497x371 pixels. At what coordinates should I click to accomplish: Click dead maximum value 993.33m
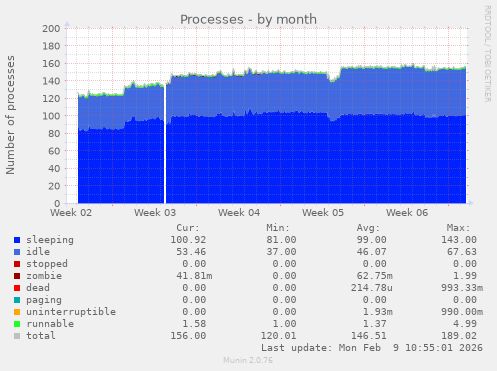point(462,288)
